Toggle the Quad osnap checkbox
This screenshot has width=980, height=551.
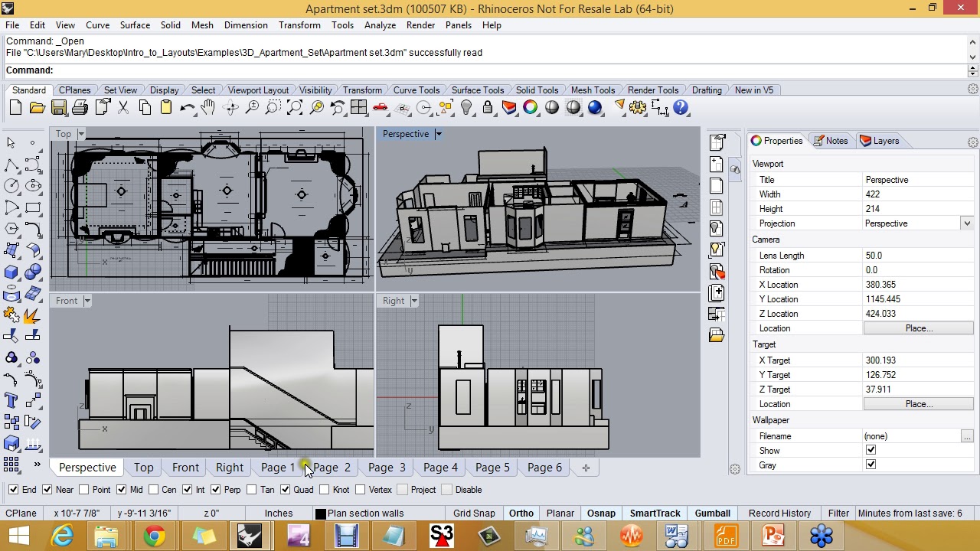[286, 490]
